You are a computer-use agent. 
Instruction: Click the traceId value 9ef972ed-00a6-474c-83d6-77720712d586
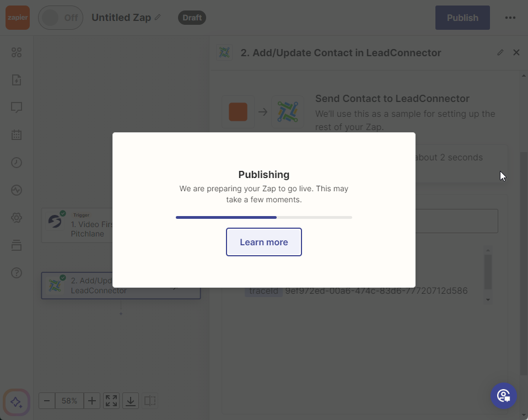point(376,290)
